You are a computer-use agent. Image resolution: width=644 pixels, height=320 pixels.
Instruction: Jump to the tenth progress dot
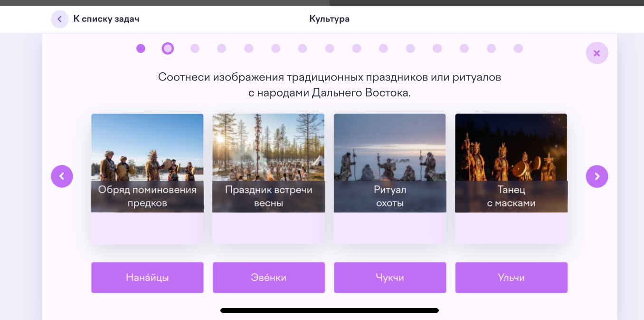(384, 48)
